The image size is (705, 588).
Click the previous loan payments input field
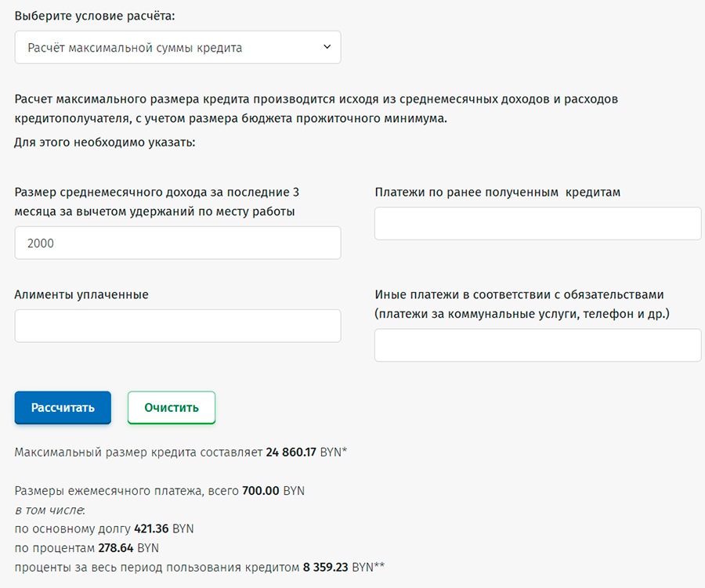[x=537, y=224]
